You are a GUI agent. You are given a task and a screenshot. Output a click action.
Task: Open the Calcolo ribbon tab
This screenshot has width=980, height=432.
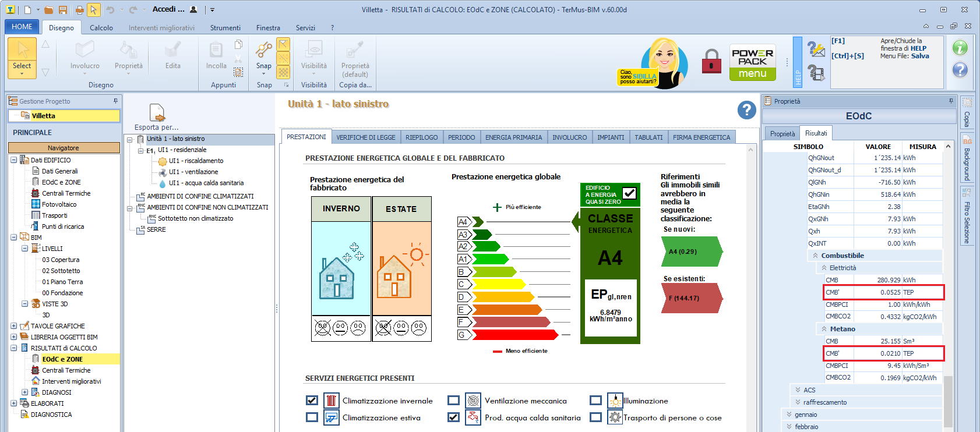[101, 27]
